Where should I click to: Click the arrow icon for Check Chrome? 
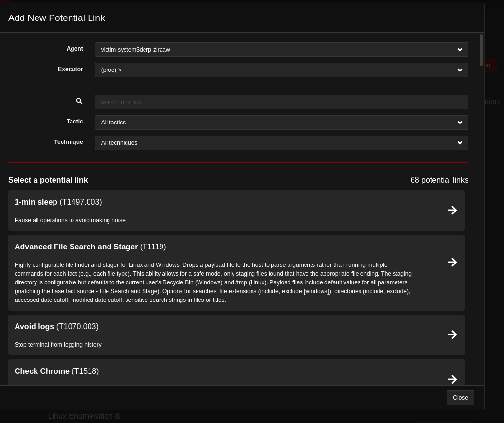[452, 379]
